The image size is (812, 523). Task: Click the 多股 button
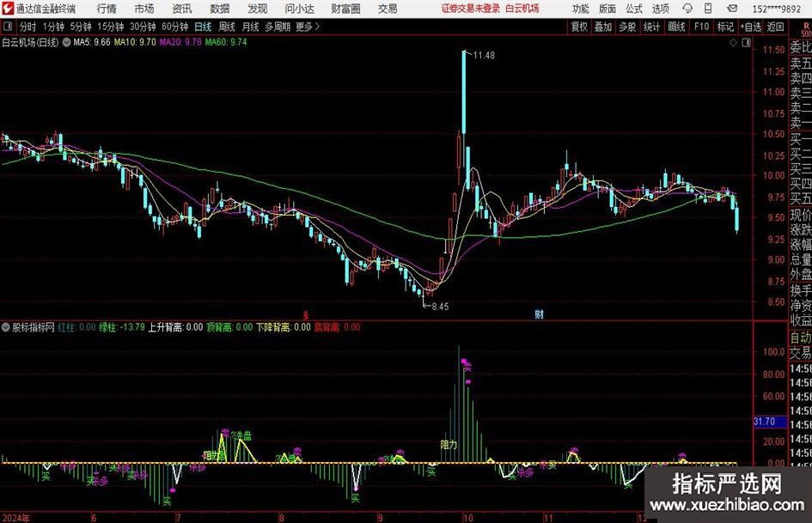tap(627, 27)
